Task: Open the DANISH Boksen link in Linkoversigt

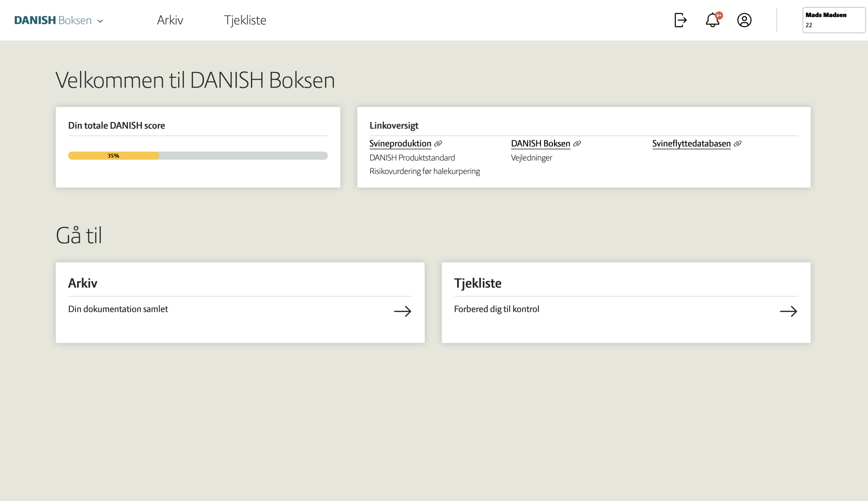Action: coord(540,143)
